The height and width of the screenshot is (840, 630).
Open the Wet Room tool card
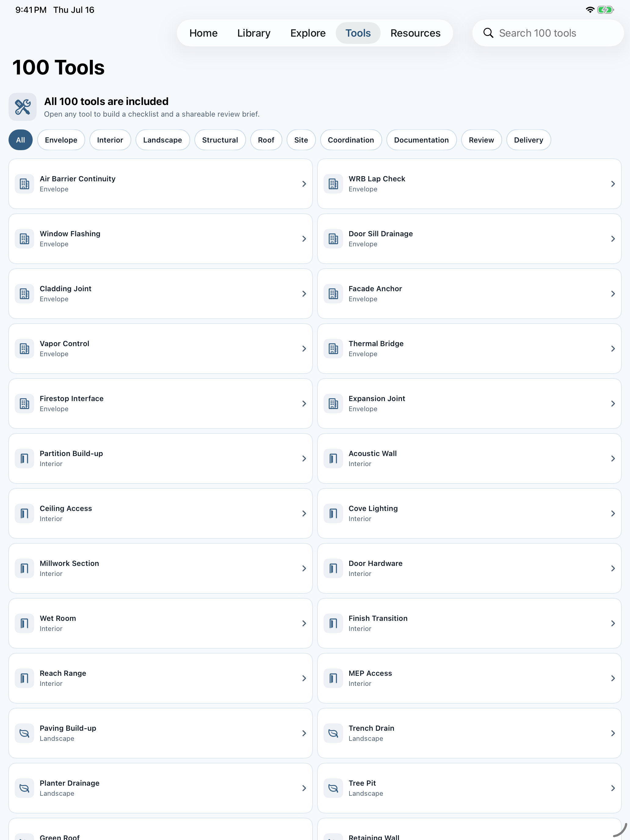tap(160, 623)
